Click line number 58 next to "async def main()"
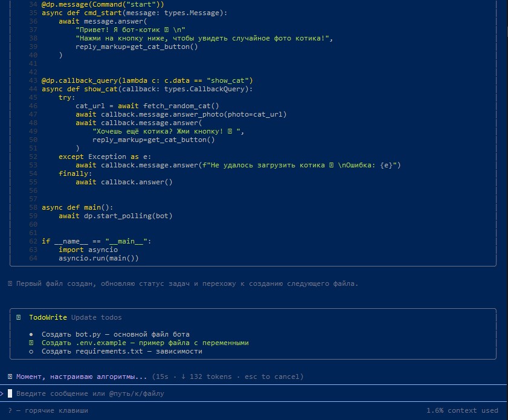Image resolution: width=508 pixels, height=420 pixels. click(33, 207)
